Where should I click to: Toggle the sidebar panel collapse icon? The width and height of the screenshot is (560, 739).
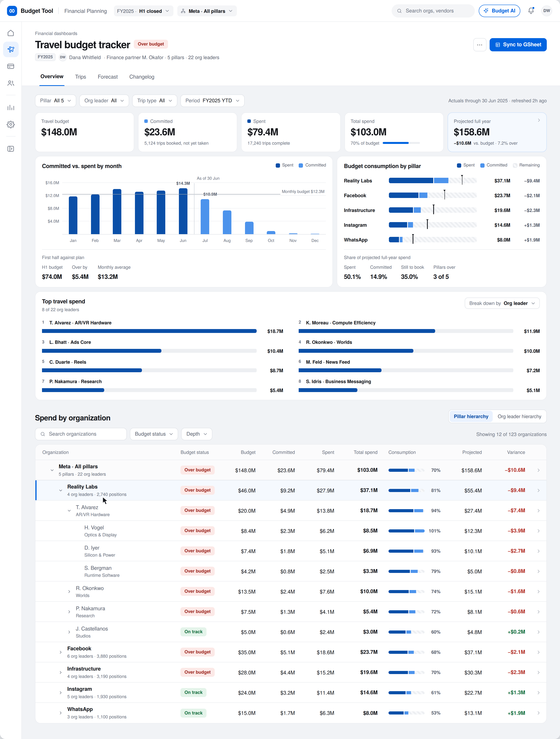(11, 149)
